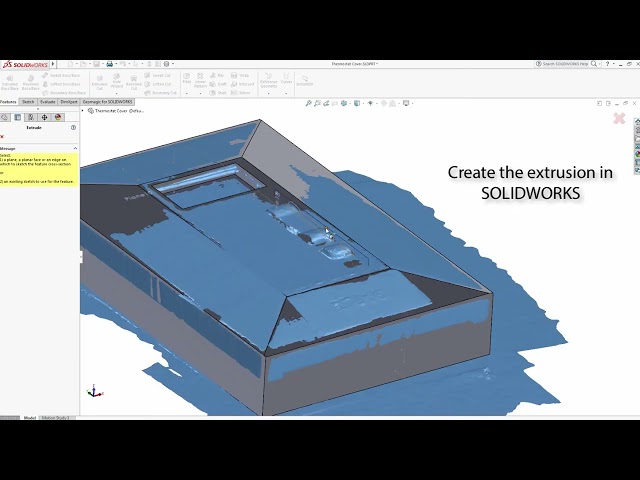Viewport: 640px width, 480px height.
Task: Click the Wrap tool
Action: pyautogui.click(x=240, y=76)
